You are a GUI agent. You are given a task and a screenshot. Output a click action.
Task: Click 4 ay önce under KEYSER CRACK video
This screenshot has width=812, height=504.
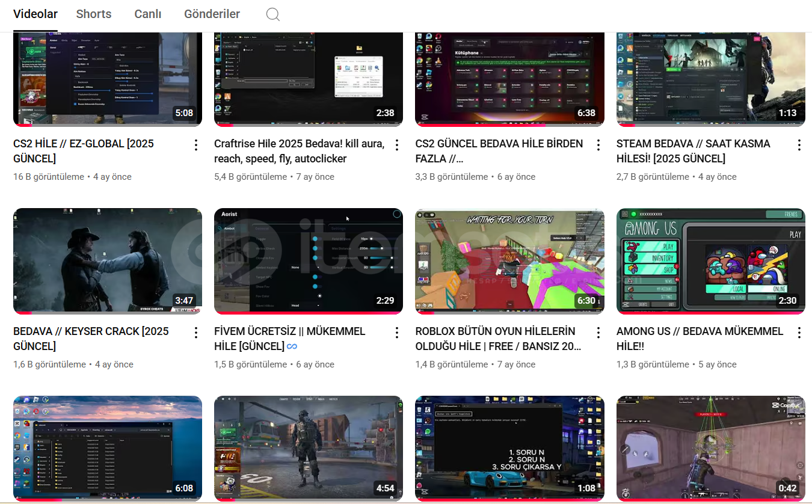pyautogui.click(x=114, y=364)
